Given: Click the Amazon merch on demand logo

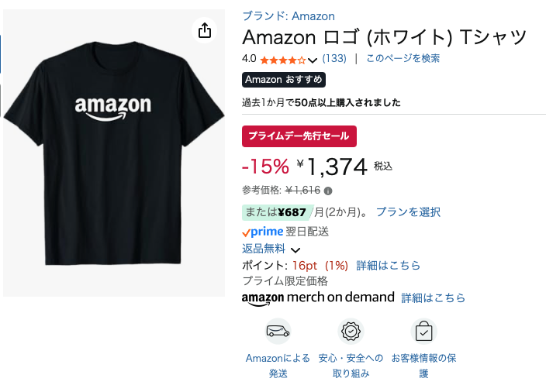Looking at the screenshot, I should click(318, 297).
